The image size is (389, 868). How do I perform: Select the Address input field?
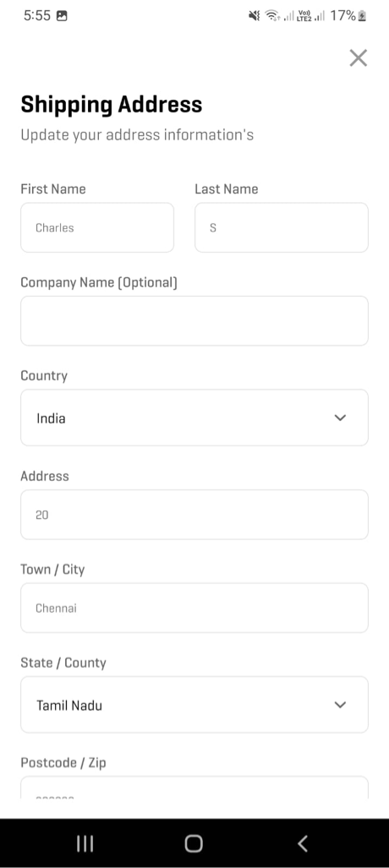pyautogui.click(x=194, y=515)
